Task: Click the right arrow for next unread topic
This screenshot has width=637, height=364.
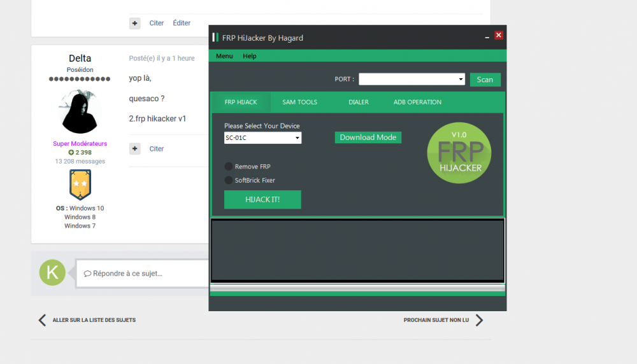Action: click(480, 320)
